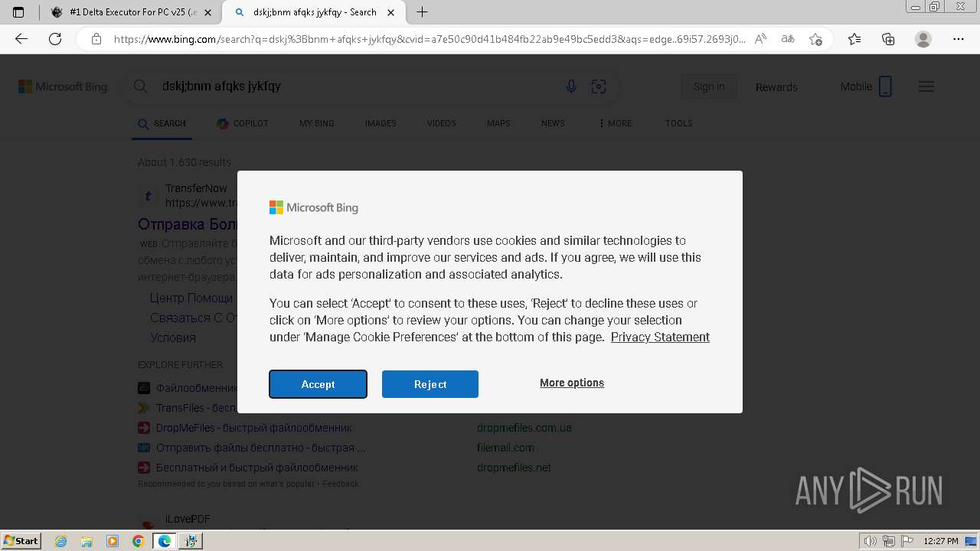
Task: Open the Read aloud icon
Action: pos(760,39)
